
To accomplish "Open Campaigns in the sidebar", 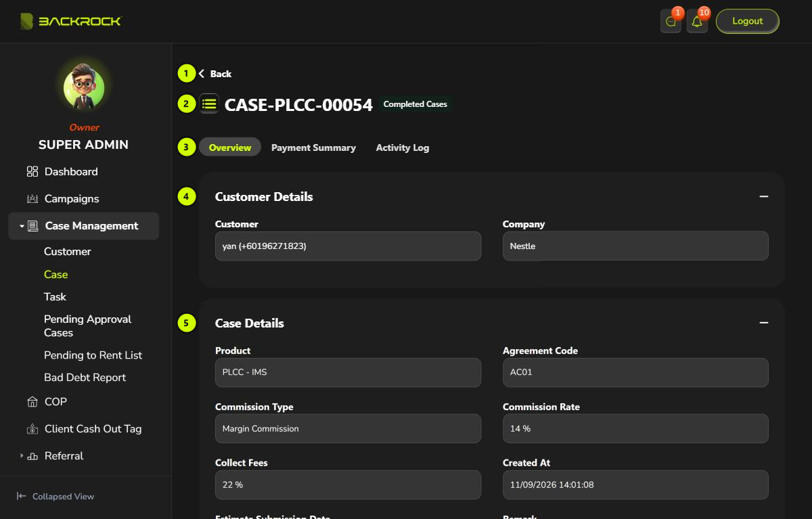I will point(72,199).
